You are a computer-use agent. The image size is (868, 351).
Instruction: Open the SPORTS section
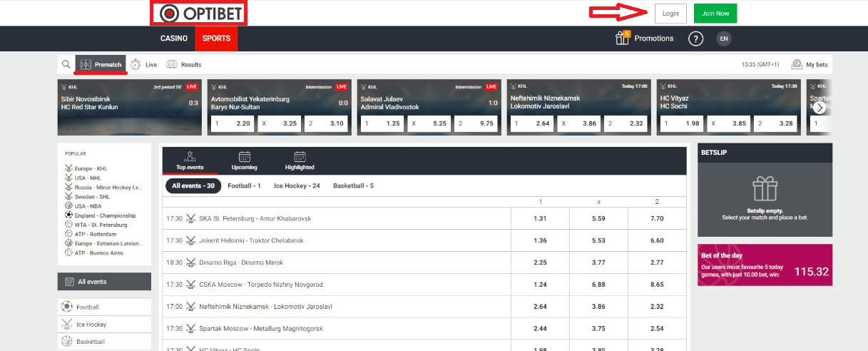coord(216,39)
